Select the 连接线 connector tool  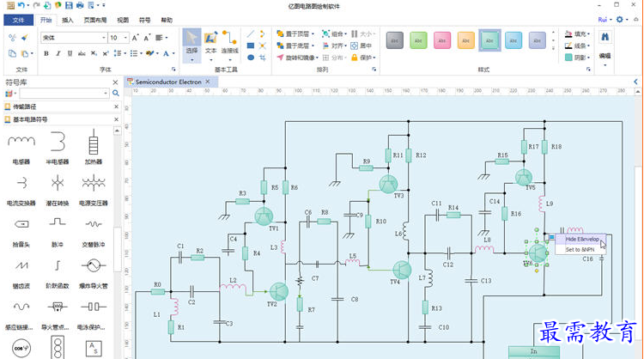[x=229, y=46]
